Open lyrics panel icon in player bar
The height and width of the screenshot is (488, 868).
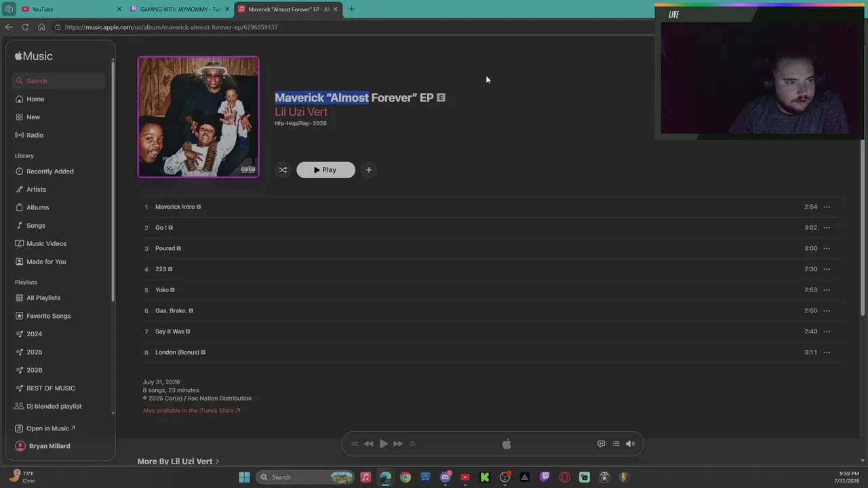pyautogui.click(x=601, y=444)
